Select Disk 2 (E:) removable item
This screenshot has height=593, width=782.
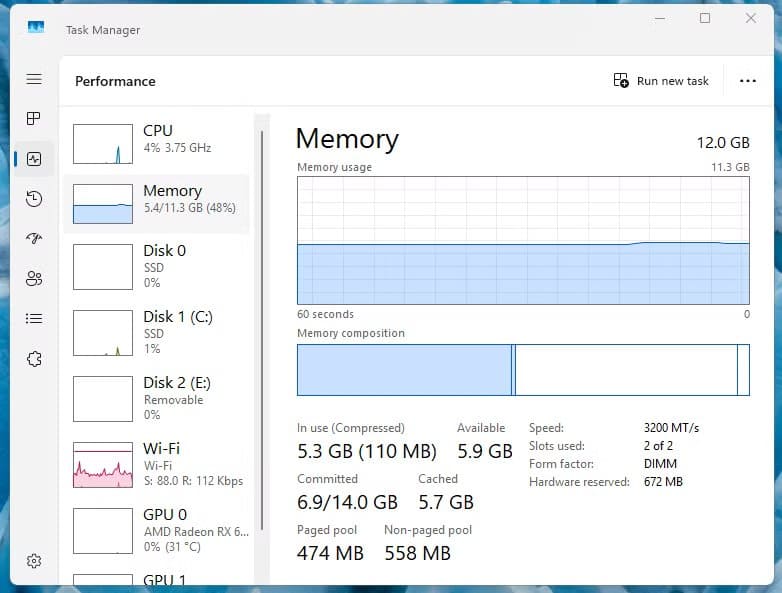[x=157, y=398]
